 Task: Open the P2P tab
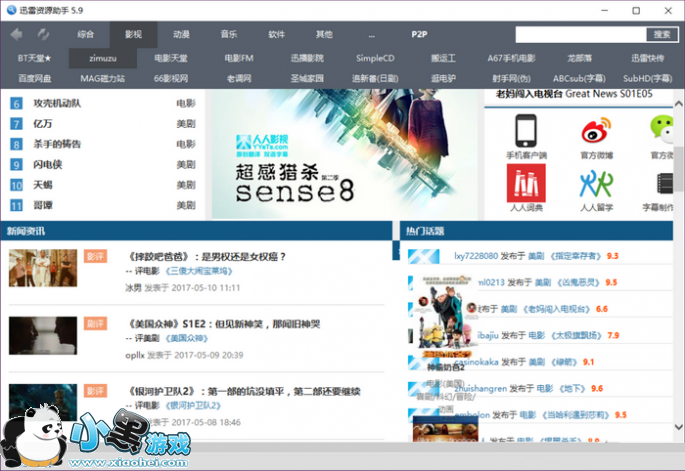coord(419,34)
